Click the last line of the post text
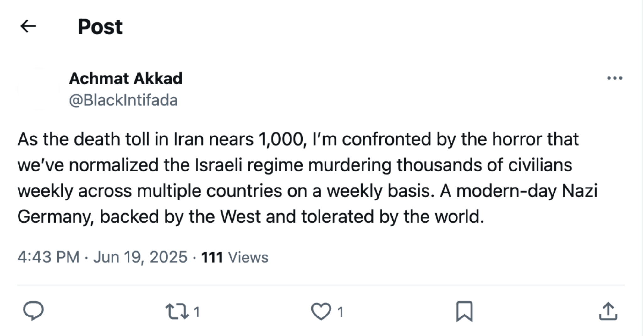Screen dimensions: 644x336 point(250,216)
